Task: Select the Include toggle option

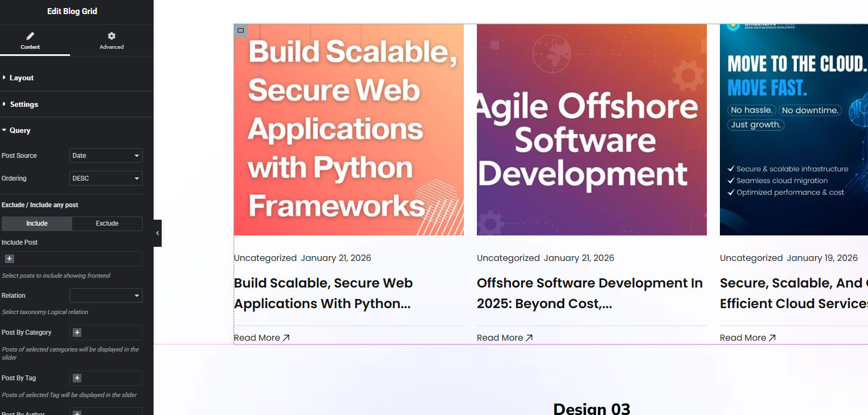Action: (x=37, y=224)
